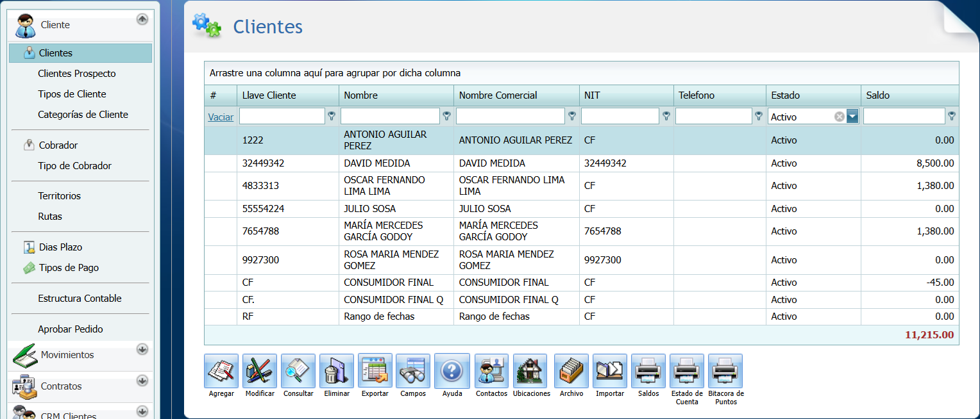Image resolution: width=980 pixels, height=419 pixels.
Task: Toggle the filter funnel on the Nombre column
Action: [446, 117]
